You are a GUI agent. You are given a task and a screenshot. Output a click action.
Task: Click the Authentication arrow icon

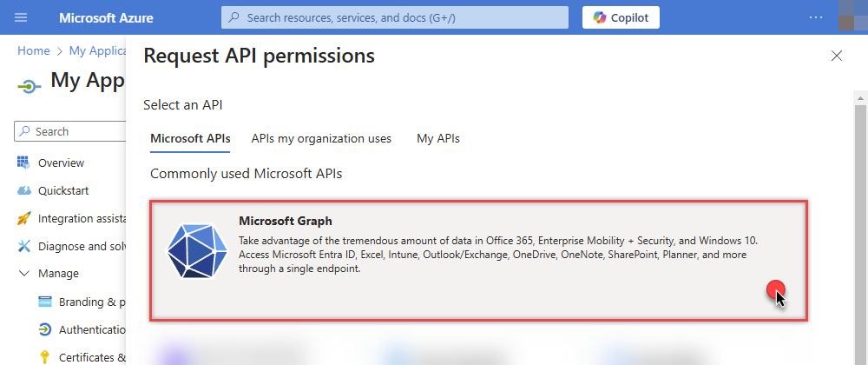point(45,329)
